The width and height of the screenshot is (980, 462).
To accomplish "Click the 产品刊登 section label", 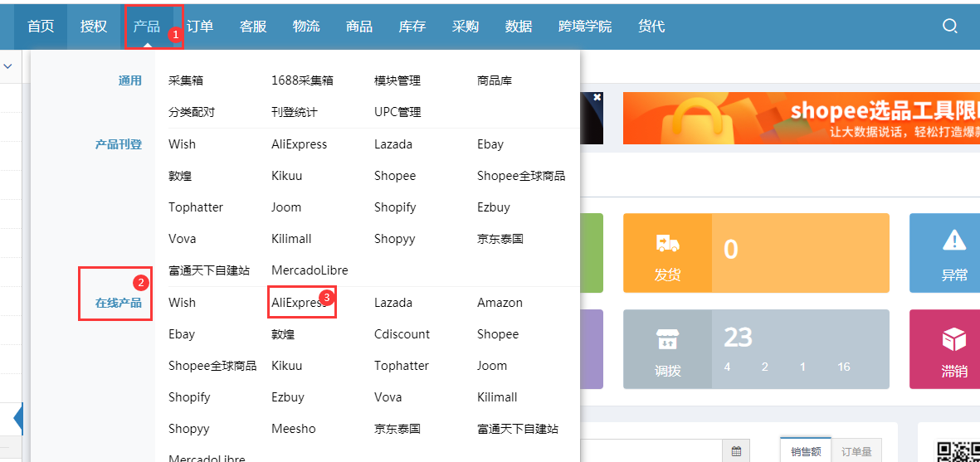I will click(118, 144).
